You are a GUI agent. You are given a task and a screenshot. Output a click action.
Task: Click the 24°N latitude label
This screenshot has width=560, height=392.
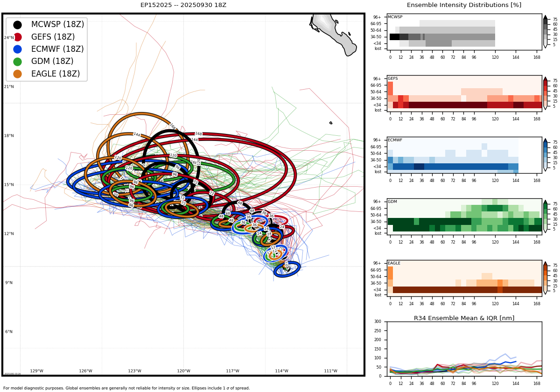(9, 38)
